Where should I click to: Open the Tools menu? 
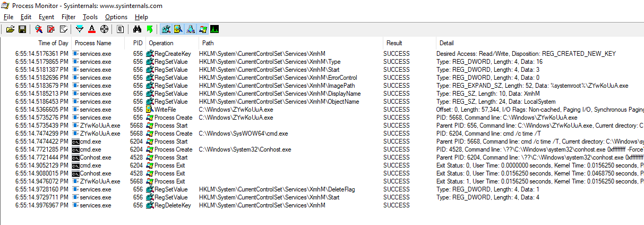coord(90,17)
